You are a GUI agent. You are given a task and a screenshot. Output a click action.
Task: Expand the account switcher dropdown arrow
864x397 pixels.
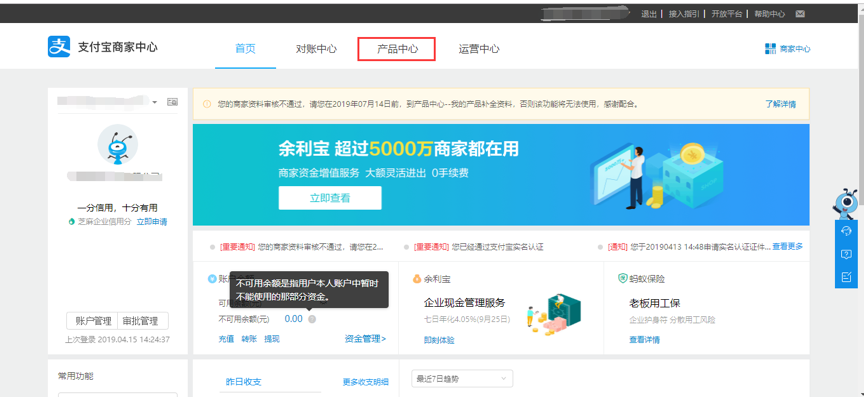pos(155,102)
